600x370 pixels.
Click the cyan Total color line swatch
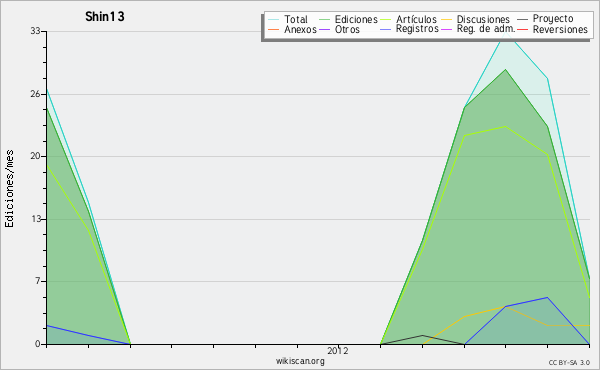pos(274,19)
